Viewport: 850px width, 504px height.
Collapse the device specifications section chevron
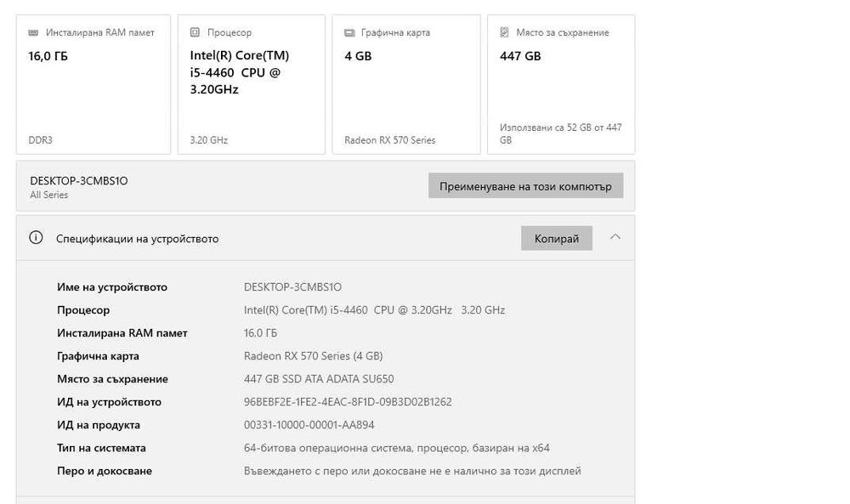615,237
